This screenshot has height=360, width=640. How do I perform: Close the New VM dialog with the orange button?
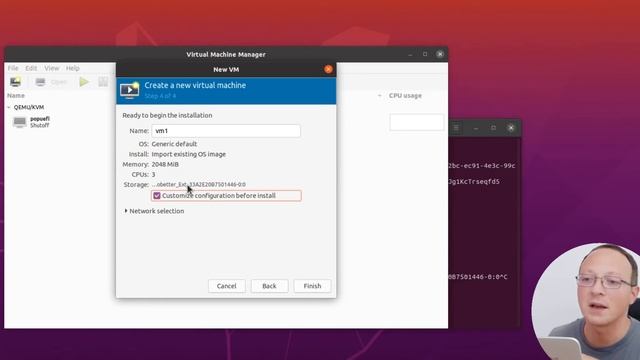coord(328,69)
